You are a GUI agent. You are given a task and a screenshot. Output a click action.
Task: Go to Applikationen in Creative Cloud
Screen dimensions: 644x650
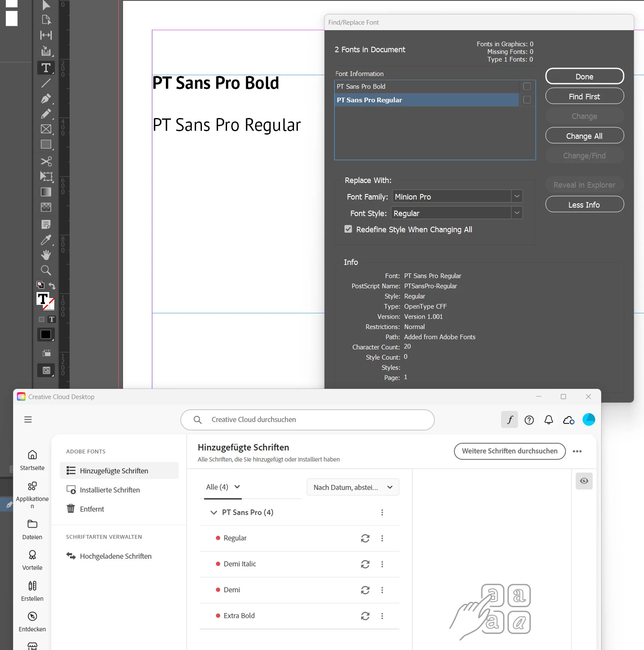(x=32, y=495)
